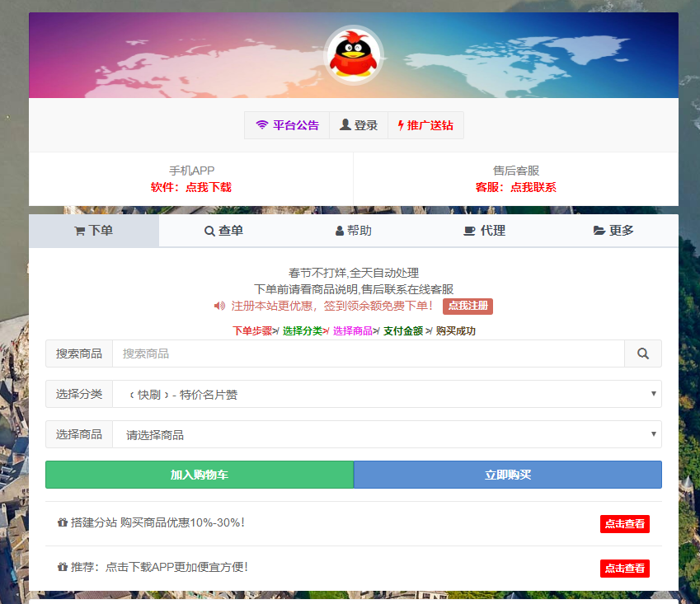Click the gift icon next to 推荐
Image resolution: width=700 pixels, height=604 pixels.
point(62,568)
